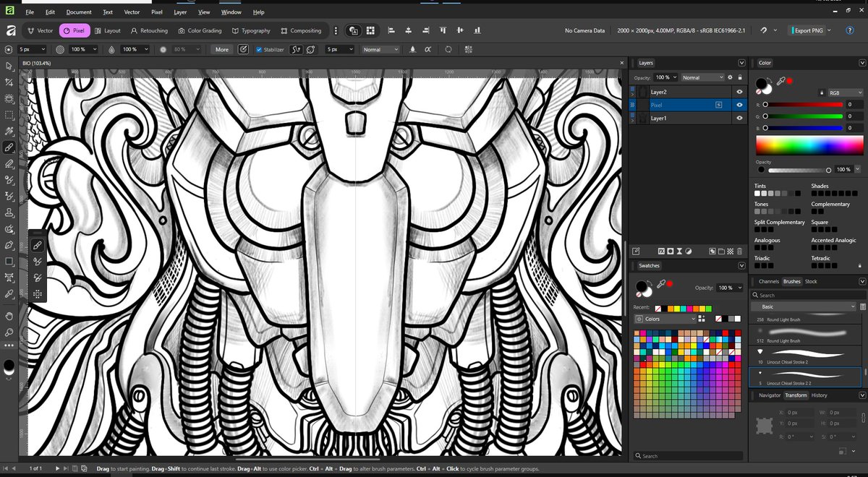Open the Layer menu

180,12
